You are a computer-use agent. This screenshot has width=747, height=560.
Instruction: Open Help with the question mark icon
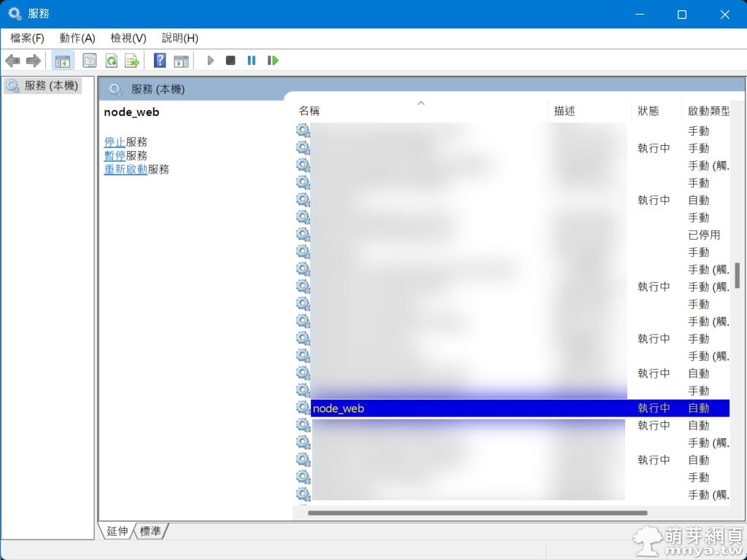160,61
